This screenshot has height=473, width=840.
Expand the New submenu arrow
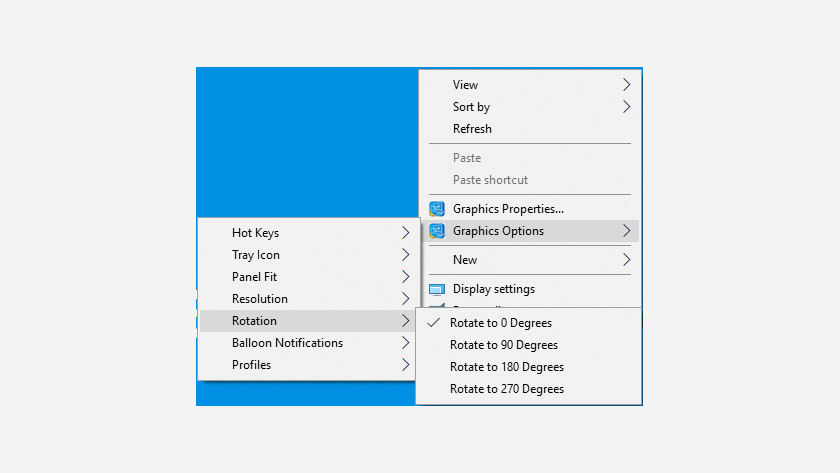coord(627,260)
